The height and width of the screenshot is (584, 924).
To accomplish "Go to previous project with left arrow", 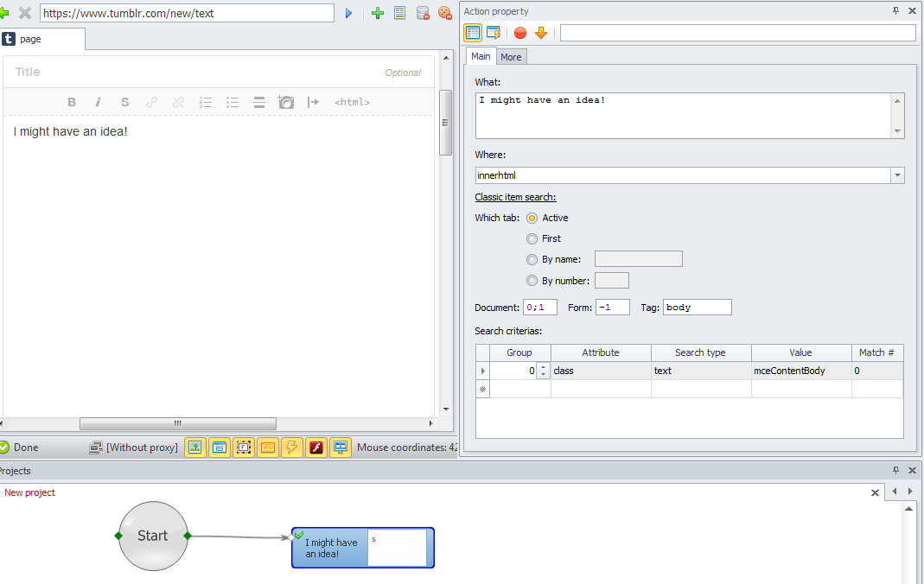I will point(895,492).
